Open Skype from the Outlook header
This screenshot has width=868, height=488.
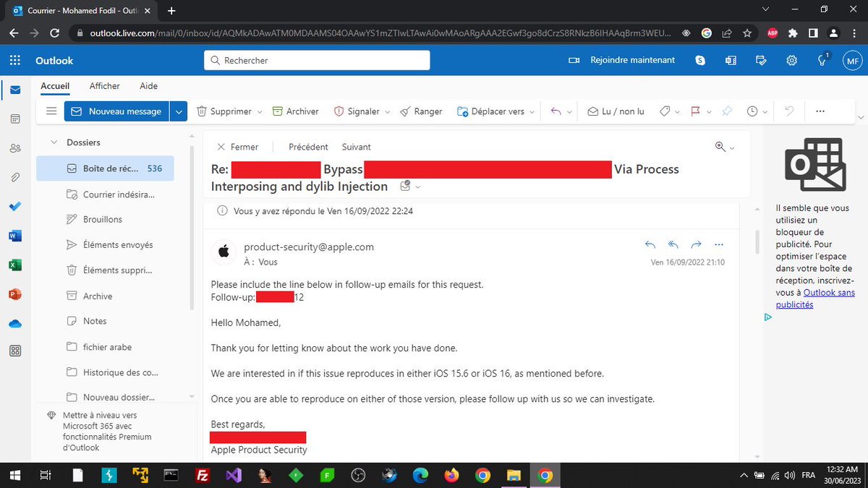tap(700, 61)
